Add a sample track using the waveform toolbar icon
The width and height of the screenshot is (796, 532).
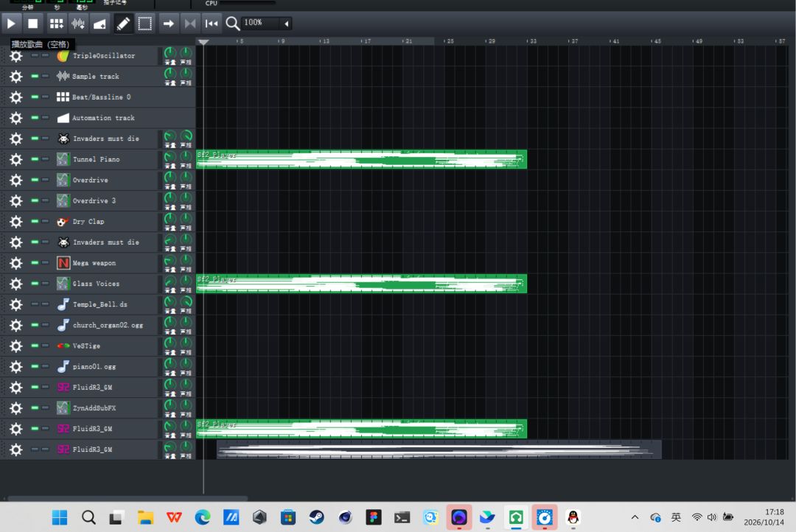tap(77, 24)
